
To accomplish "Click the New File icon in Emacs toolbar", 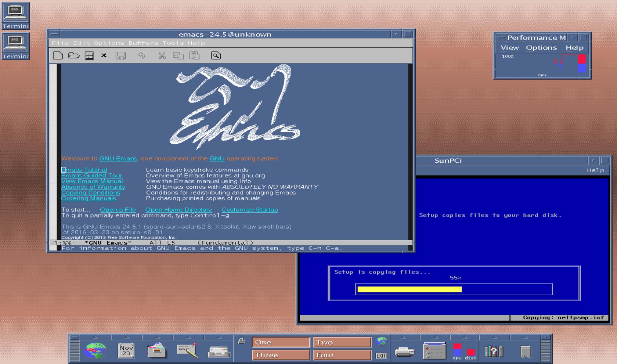I will (x=58, y=55).
